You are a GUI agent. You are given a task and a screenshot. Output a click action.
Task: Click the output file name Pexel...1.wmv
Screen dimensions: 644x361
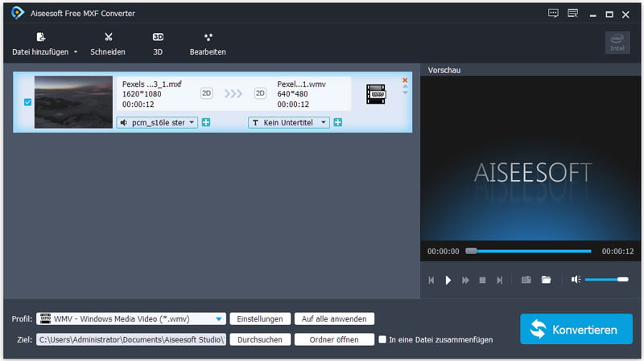coord(301,84)
